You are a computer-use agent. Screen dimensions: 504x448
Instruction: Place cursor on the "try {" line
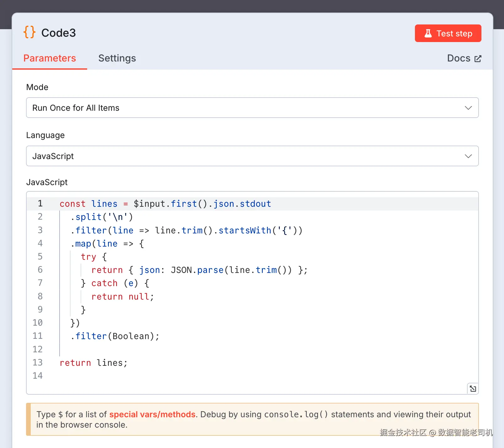94,257
